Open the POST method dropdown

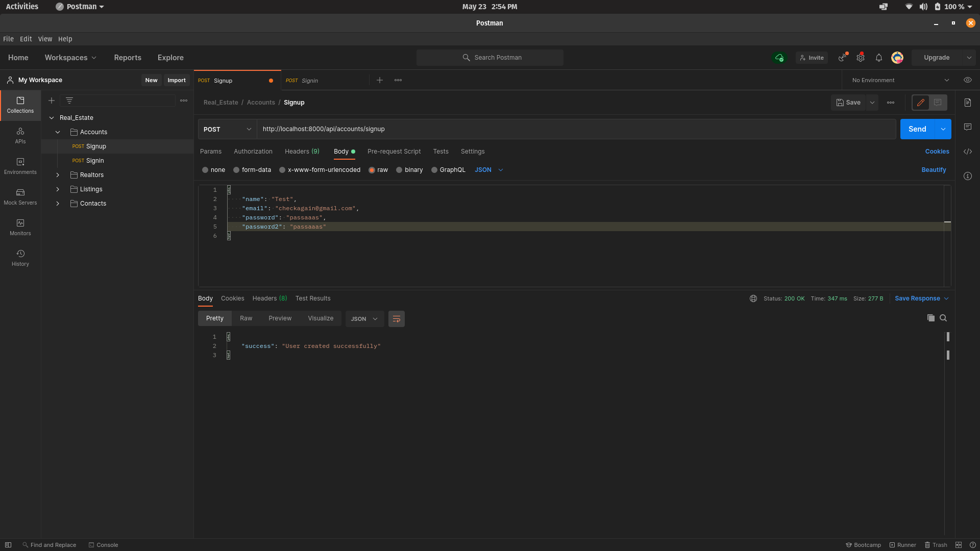(x=227, y=129)
